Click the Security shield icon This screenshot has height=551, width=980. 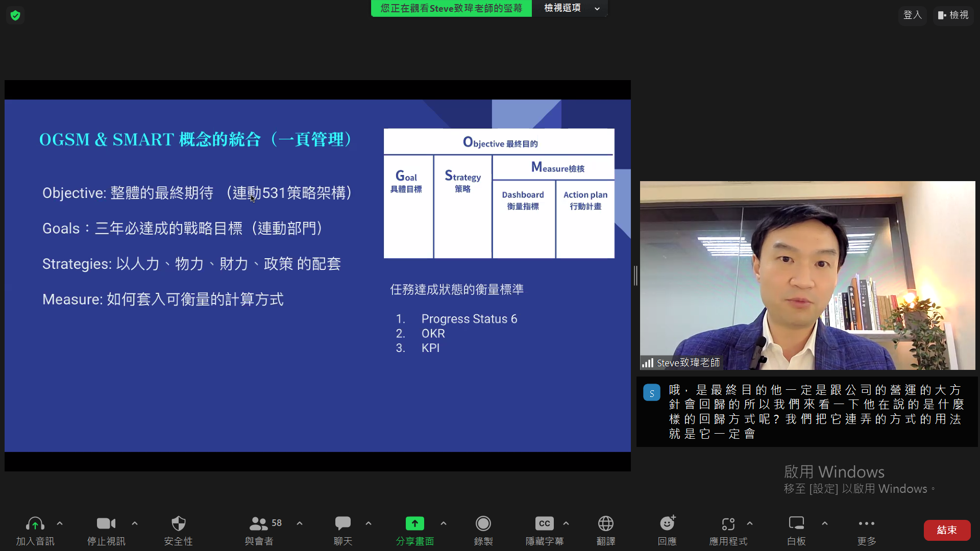pyautogui.click(x=178, y=524)
